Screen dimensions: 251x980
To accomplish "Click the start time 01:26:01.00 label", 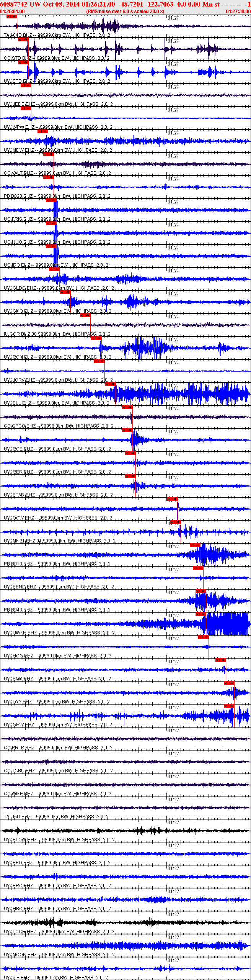I will click(x=12, y=11).
